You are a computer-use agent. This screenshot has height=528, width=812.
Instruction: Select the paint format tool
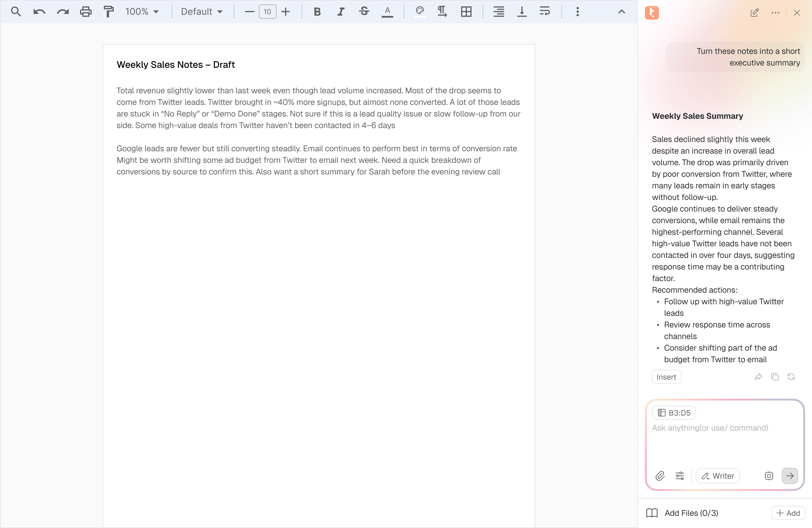(108, 12)
